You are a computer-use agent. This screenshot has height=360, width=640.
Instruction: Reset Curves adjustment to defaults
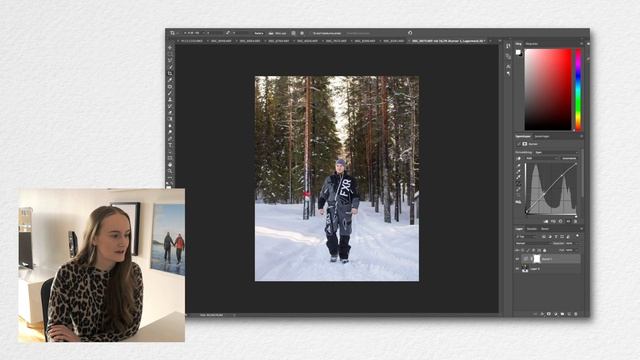[560, 222]
